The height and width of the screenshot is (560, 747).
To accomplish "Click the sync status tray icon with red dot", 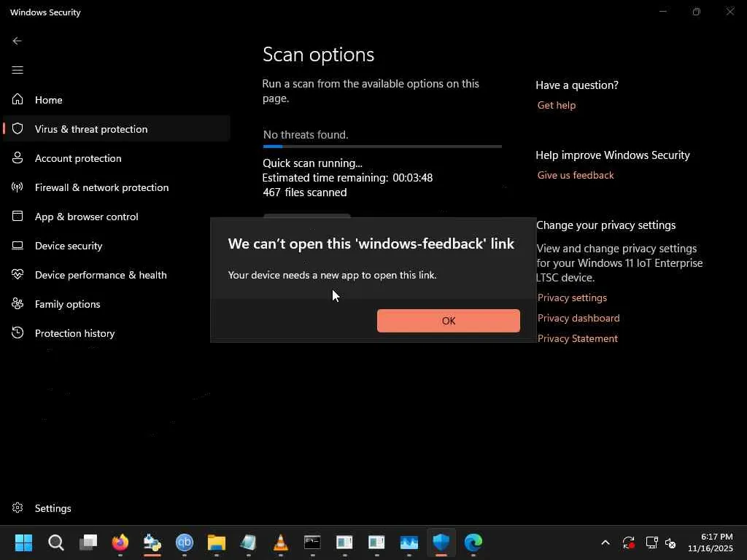I will coord(628,542).
